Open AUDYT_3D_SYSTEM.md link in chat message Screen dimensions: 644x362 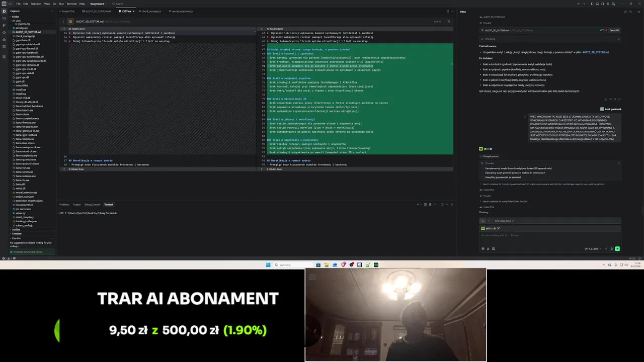click(x=596, y=52)
